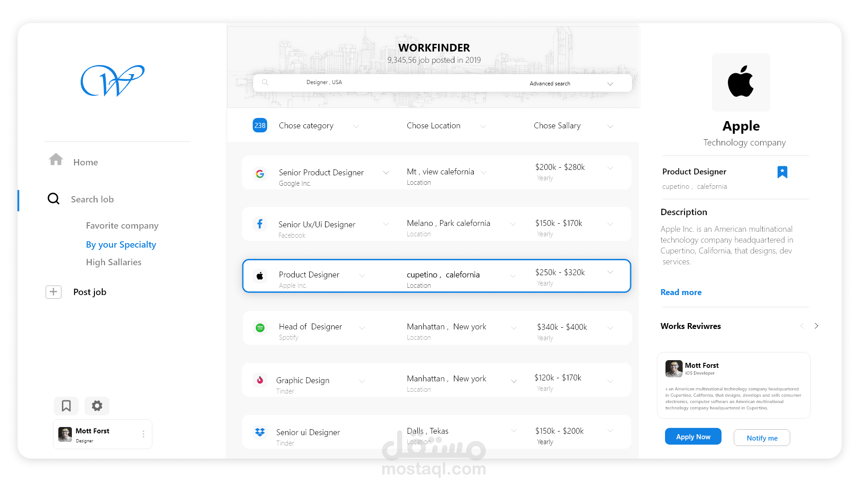Image resolution: width=868 pixels, height=488 pixels.
Task: Click the Spotify logo icon
Action: (260, 328)
